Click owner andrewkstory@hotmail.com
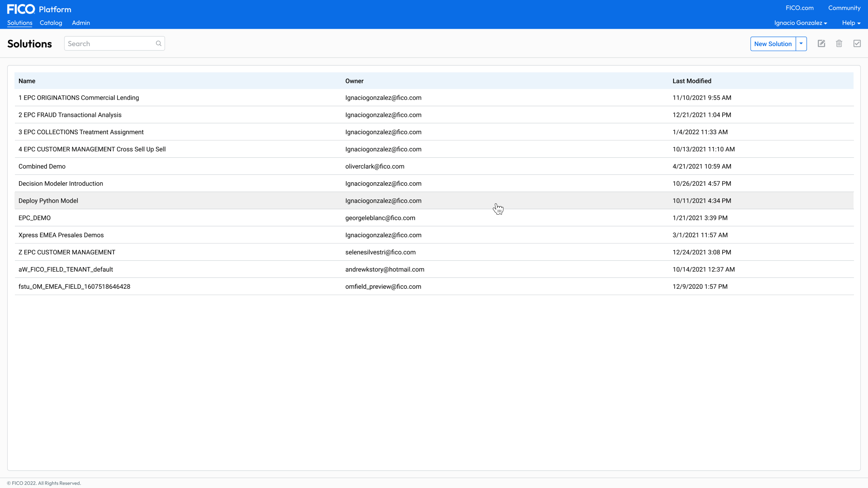868x488 pixels. pos(385,269)
